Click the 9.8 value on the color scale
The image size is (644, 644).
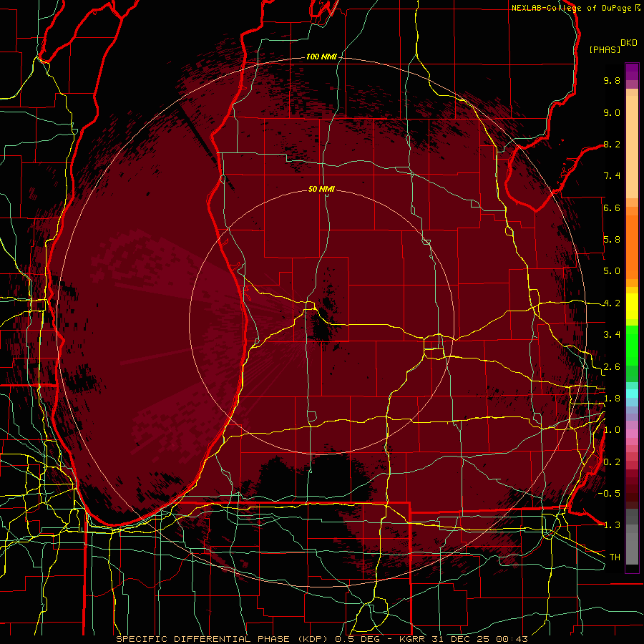point(612,80)
